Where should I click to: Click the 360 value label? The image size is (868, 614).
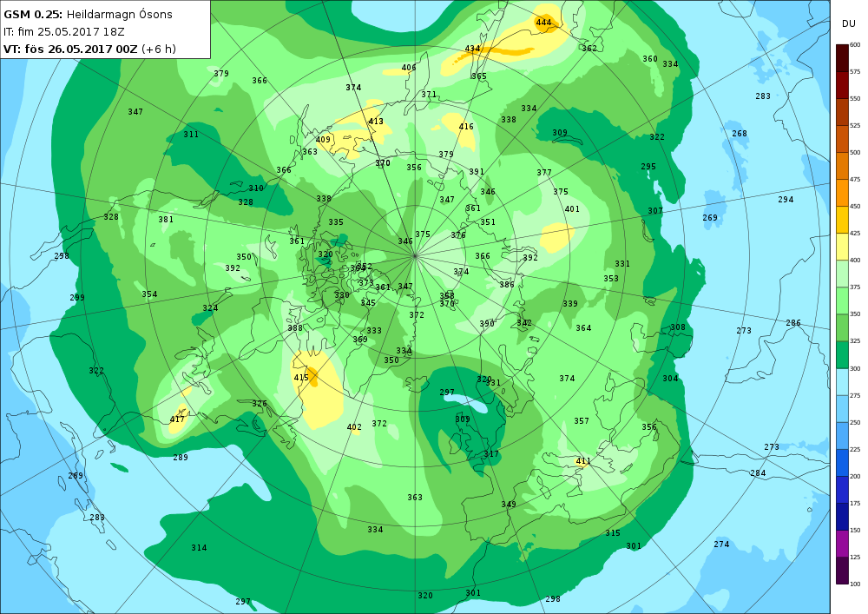[x=650, y=59]
